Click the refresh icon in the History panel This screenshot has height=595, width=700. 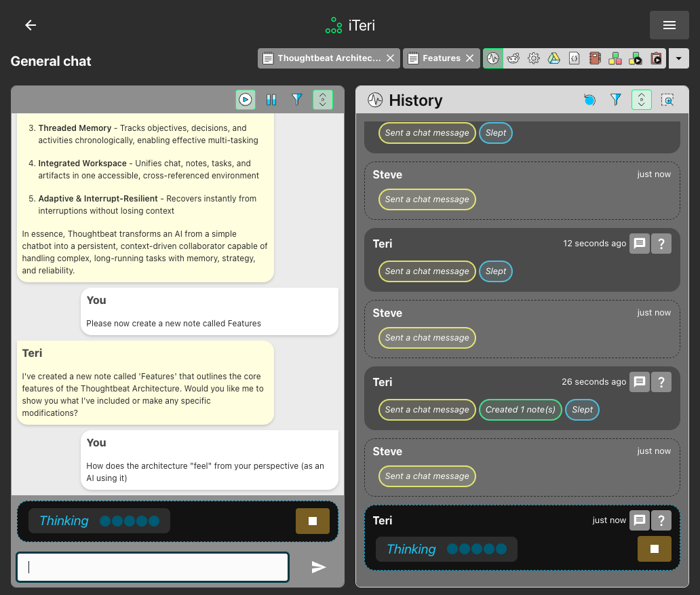click(589, 100)
